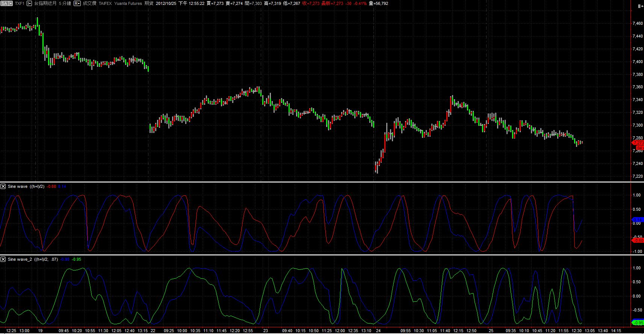Open the SA dropdown in the header

[x=7, y=3]
